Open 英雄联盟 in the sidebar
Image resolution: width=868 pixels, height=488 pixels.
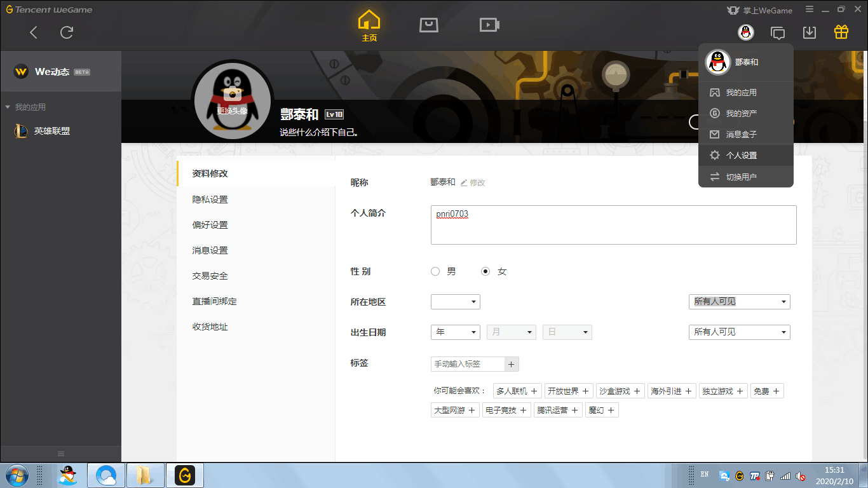point(51,131)
